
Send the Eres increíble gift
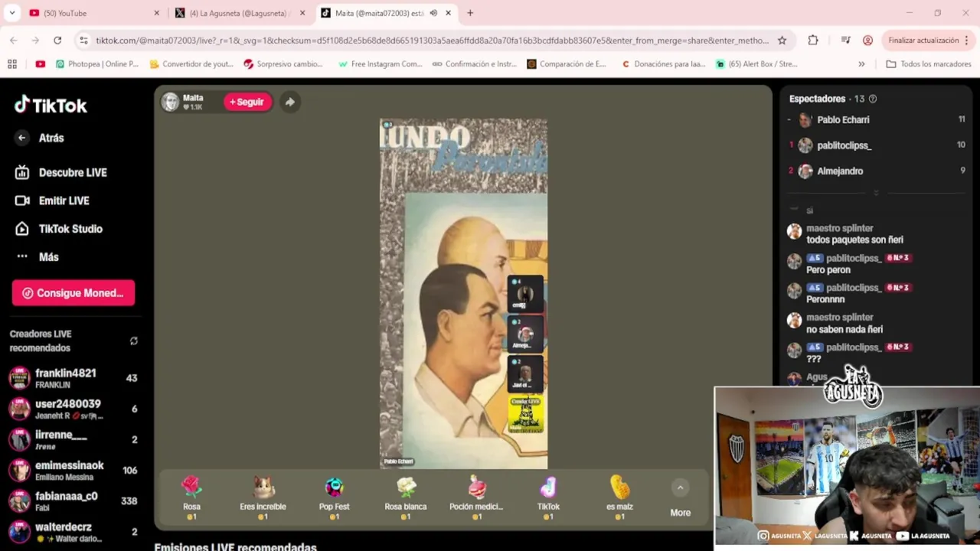(263, 497)
